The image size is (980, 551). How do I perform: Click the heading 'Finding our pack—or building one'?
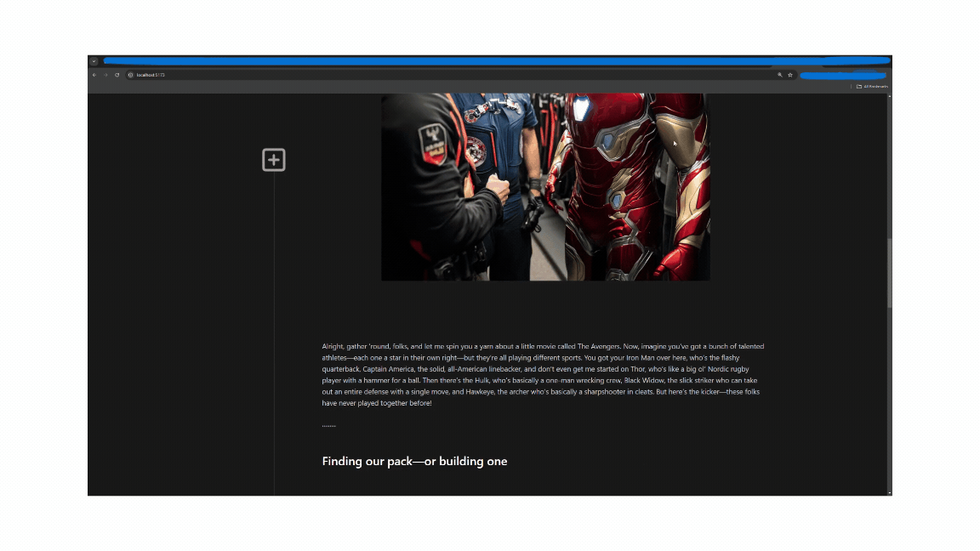pyautogui.click(x=414, y=461)
